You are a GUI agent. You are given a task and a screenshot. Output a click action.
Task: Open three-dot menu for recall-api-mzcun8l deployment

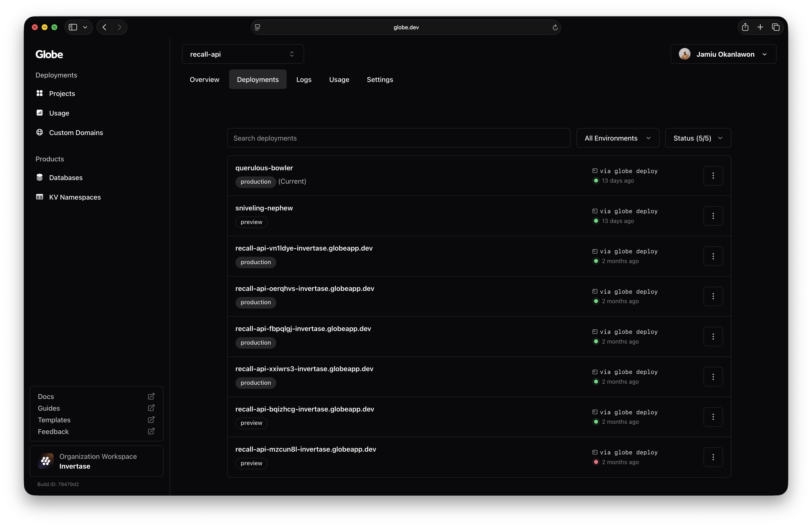[x=713, y=457]
